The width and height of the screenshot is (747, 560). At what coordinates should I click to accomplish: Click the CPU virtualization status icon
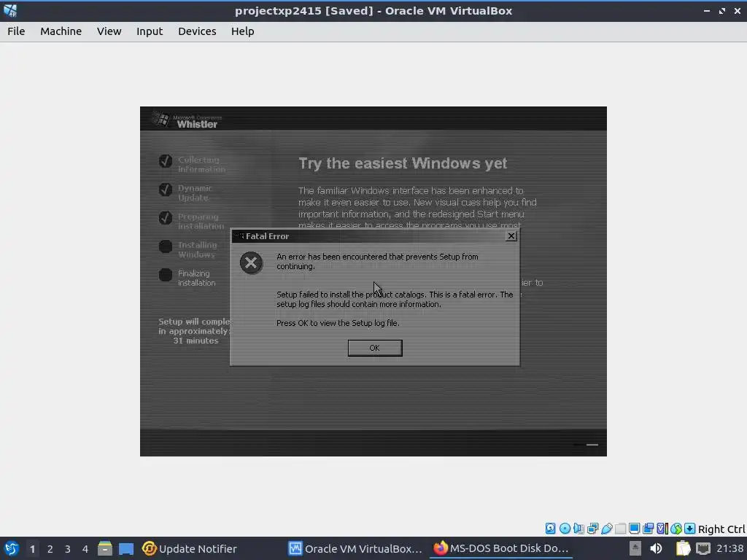[662, 528]
